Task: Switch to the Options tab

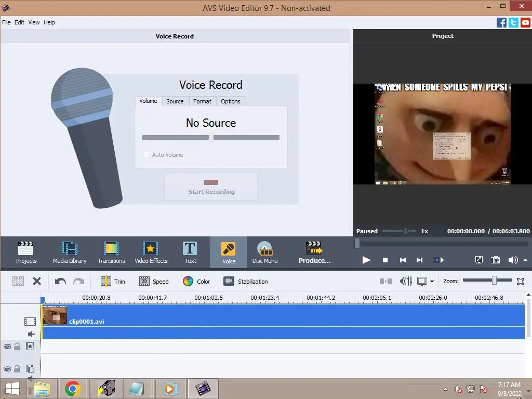Action: tap(230, 101)
